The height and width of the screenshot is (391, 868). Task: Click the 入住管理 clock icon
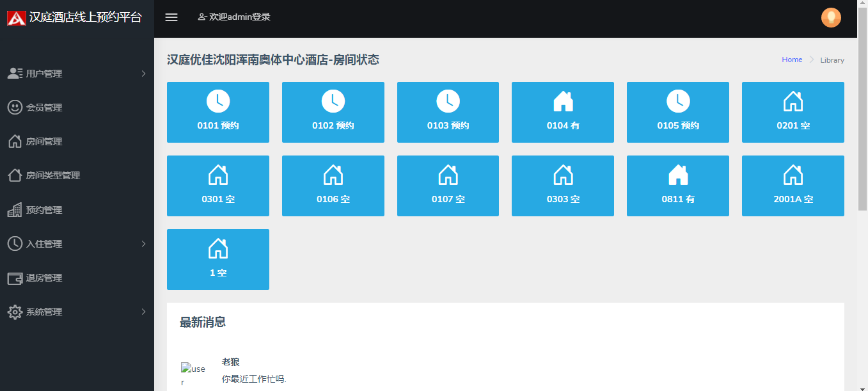[x=15, y=243]
